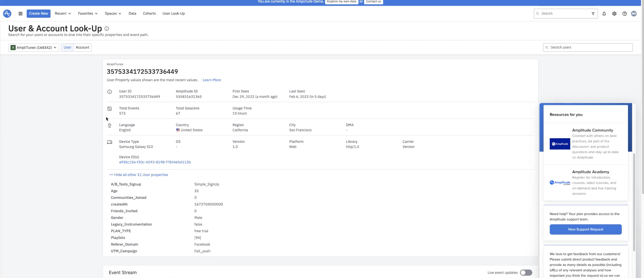
Task: Click the help question mark icon
Action: click(x=625, y=13)
